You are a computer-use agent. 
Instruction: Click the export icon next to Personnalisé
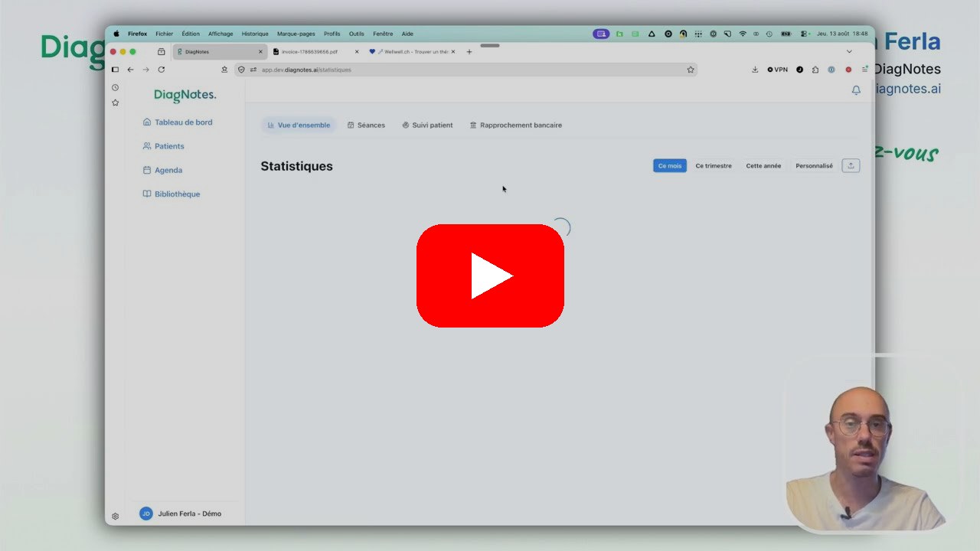tap(851, 165)
